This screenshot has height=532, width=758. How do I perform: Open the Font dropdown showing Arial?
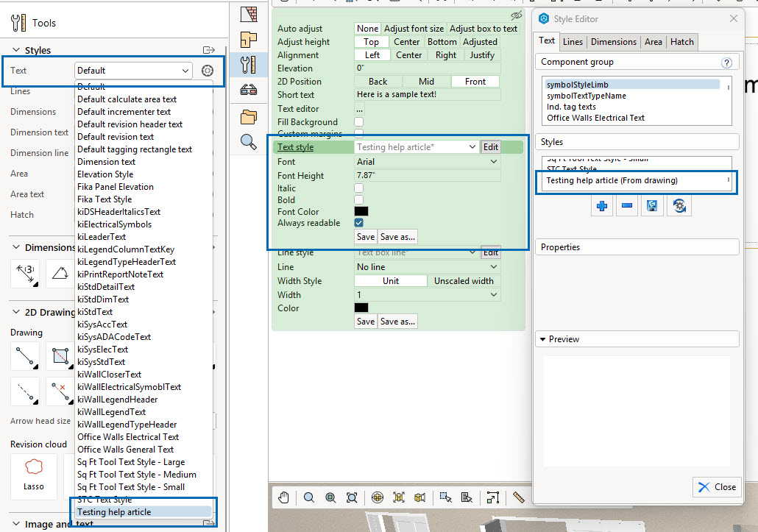pos(428,162)
